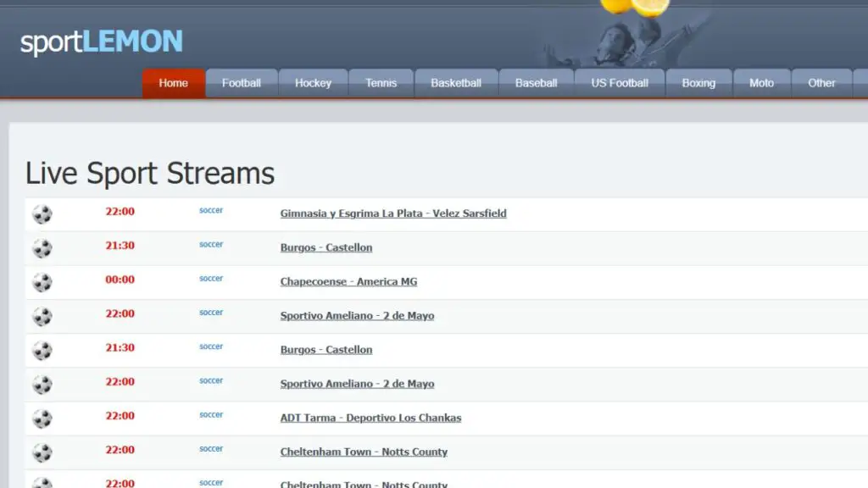
Task: Open the Hockey tab
Action: 313,83
